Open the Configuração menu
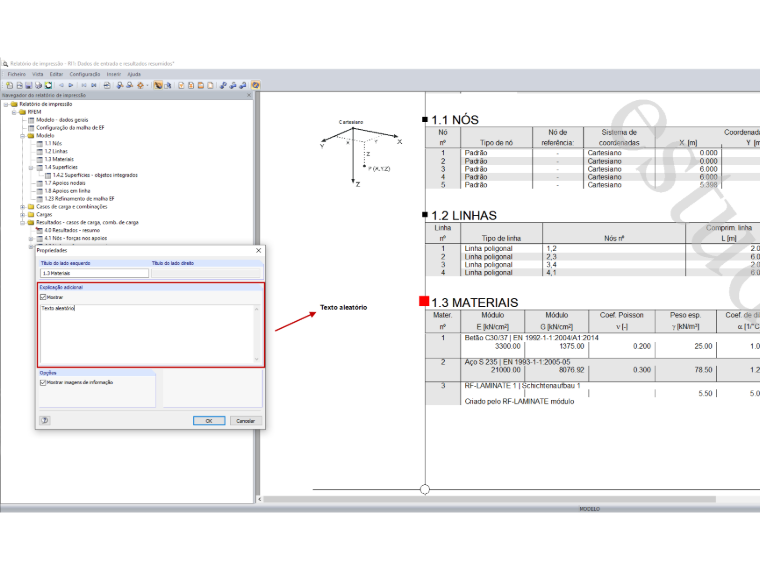This screenshot has width=760, height=570. (85, 74)
